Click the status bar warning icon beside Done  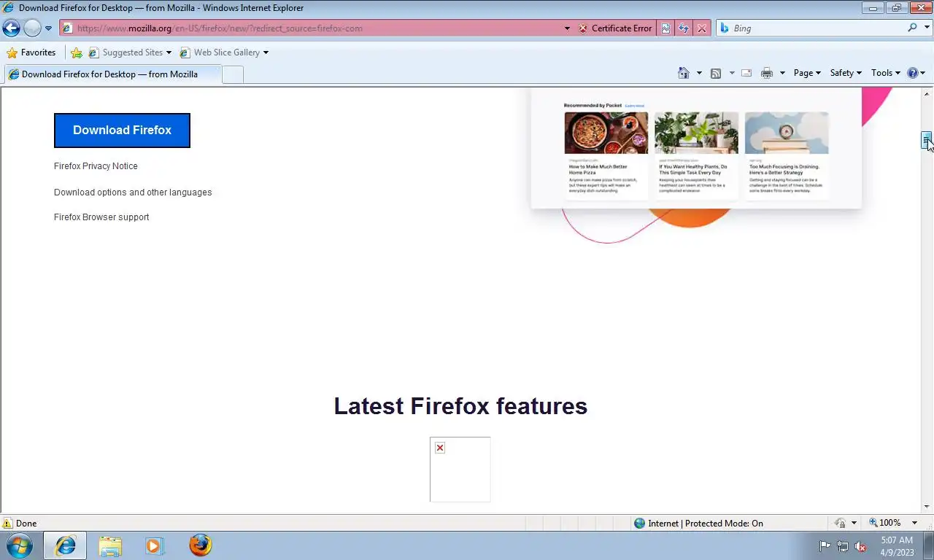7,524
